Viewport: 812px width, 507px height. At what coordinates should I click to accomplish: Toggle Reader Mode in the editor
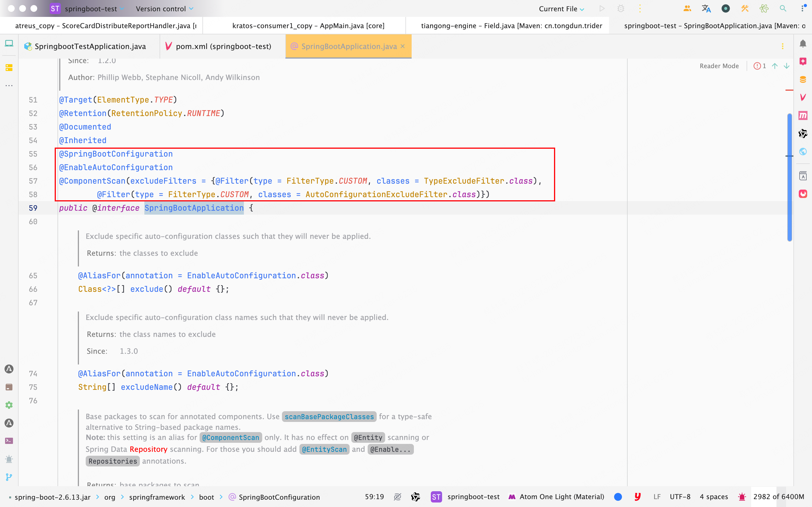719,66
